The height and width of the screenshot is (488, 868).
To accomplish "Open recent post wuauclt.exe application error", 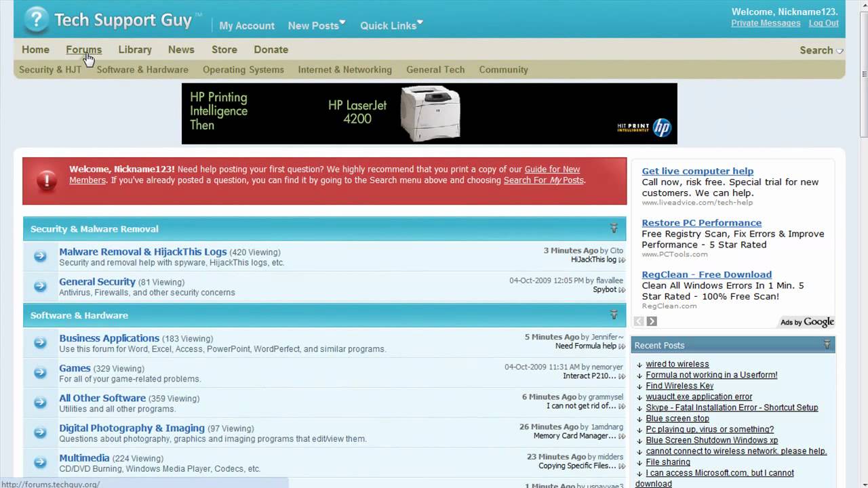I will click(698, 396).
